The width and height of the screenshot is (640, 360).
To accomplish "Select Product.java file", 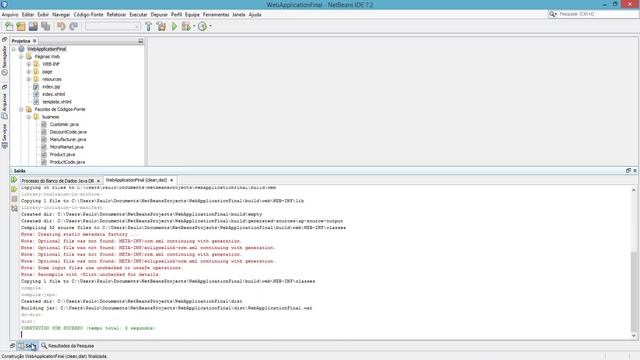I will click(62, 155).
